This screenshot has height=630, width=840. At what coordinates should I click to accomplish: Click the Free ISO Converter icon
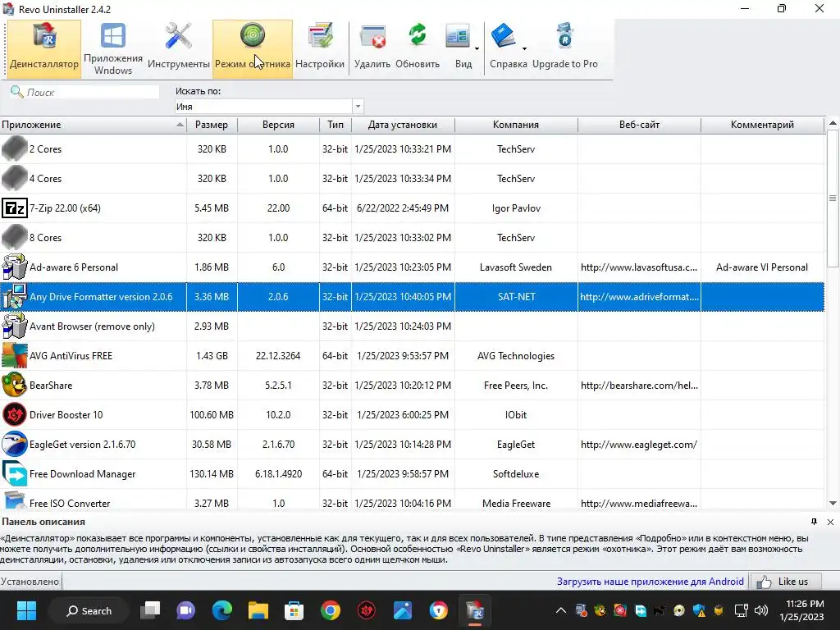pos(15,501)
